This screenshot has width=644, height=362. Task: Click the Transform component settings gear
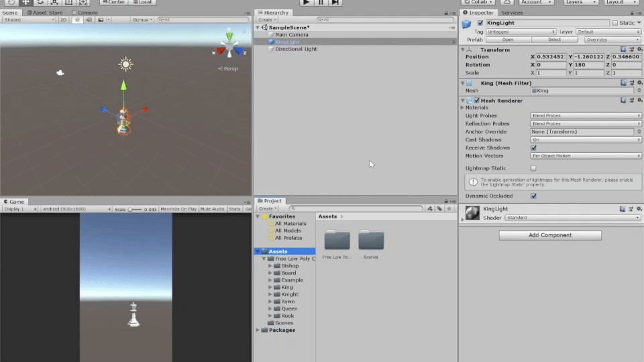pyautogui.click(x=639, y=50)
